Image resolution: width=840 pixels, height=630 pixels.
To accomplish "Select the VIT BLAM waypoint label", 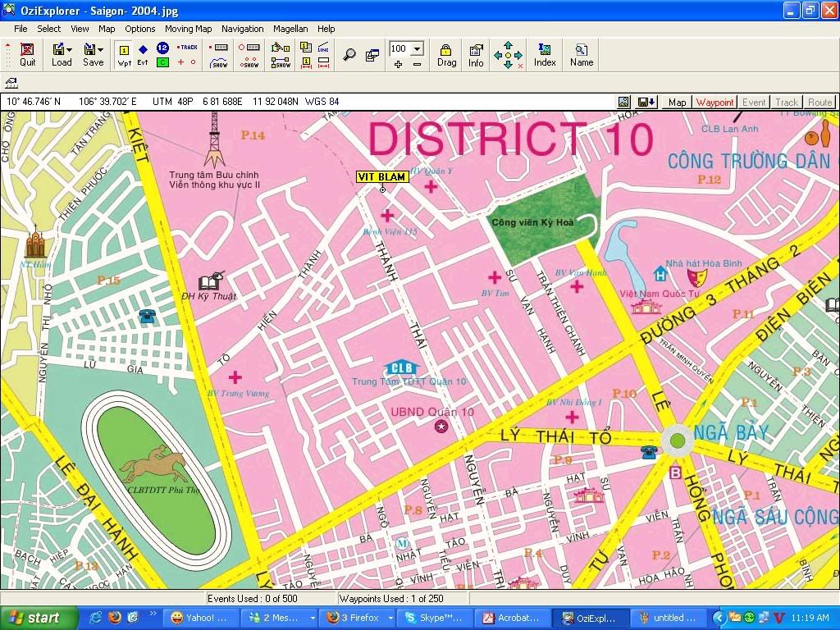I will (382, 177).
